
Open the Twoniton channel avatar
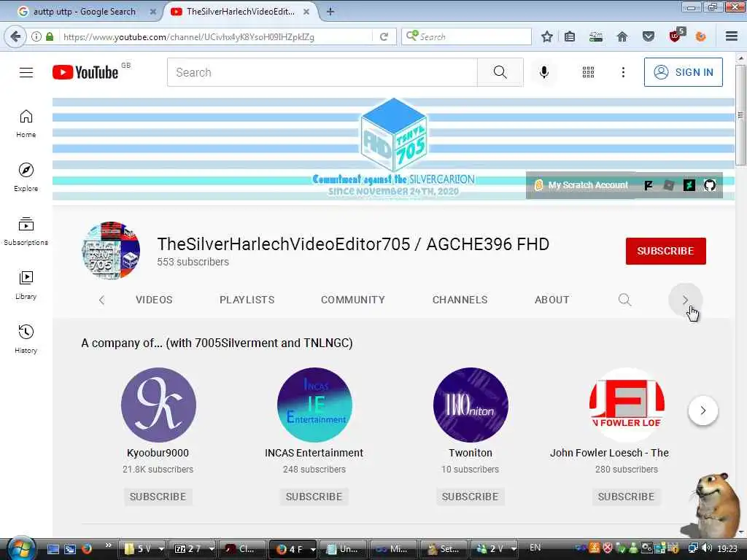pos(471,405)
